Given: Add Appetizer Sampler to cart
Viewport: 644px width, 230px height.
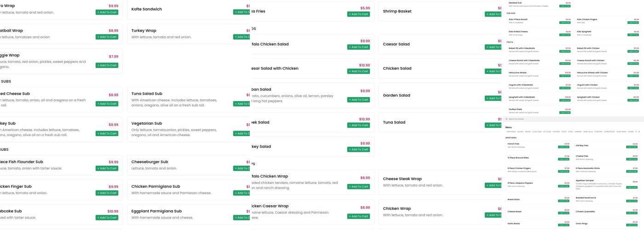Looking at the screenshot, I should [x=632, y=188].
